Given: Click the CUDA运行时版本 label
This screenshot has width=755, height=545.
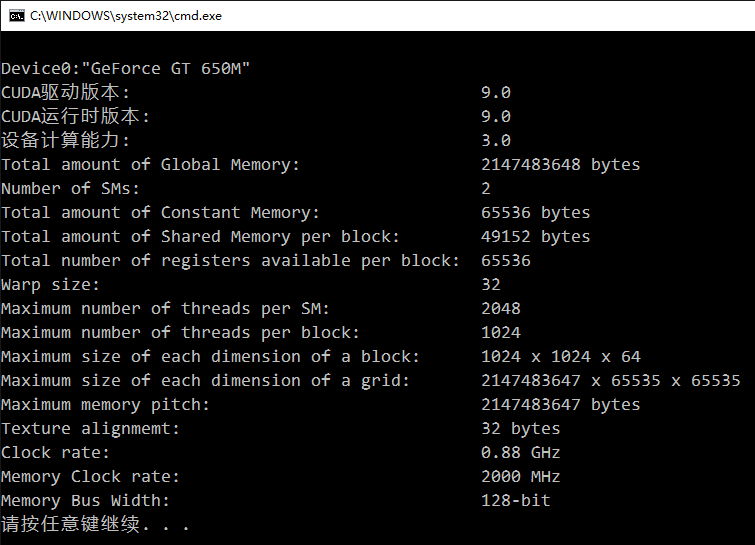Looking at the screenshot, I should pos(75,116).
